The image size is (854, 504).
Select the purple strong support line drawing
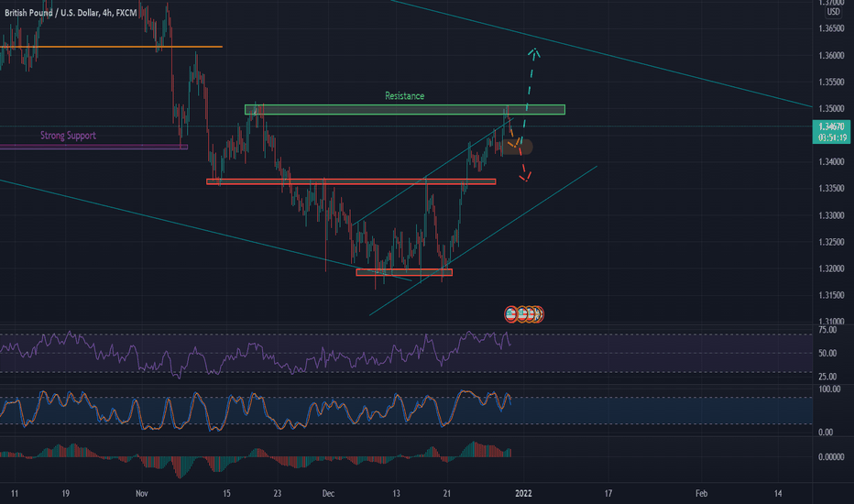[93, 147]
